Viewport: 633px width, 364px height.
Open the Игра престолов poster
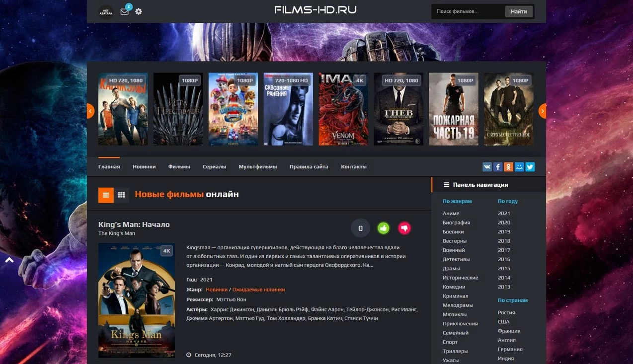[178, 109]
